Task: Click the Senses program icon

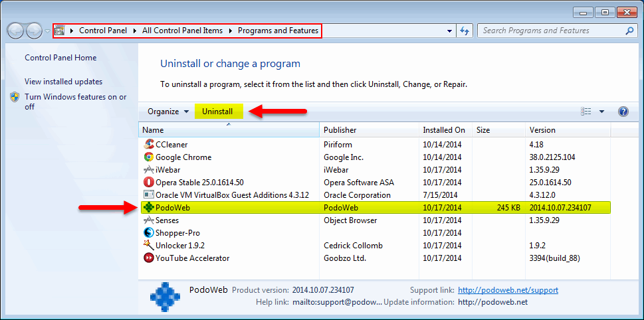Action: point(148,220)
